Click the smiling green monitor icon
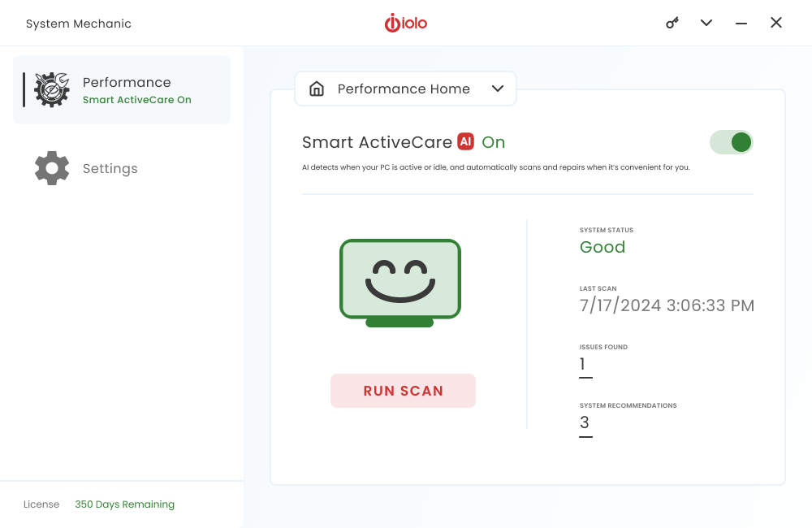The width and height of the screenshot is (812, 528). coord(400,283)
